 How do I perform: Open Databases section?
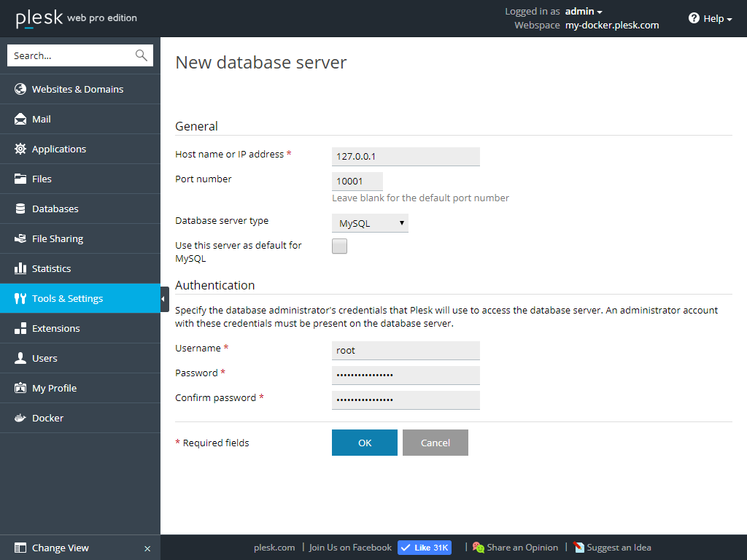coord(80,209)
